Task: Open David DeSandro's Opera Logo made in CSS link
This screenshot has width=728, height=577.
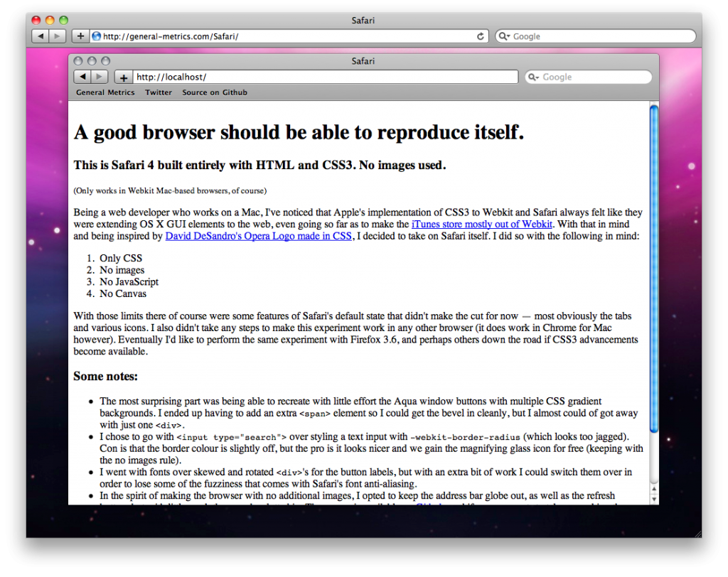Action: tap(258, 236)
